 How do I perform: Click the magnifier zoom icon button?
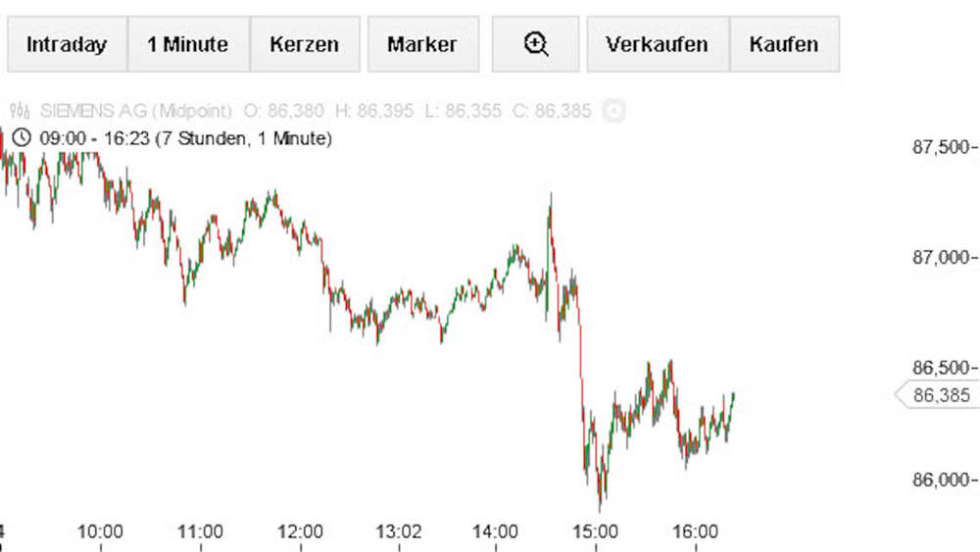536,44
